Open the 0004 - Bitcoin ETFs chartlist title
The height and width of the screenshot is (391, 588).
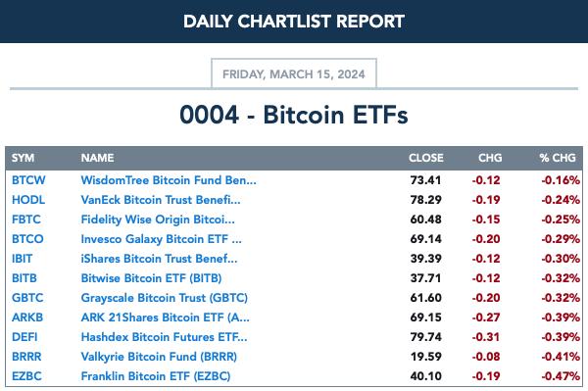294,115
